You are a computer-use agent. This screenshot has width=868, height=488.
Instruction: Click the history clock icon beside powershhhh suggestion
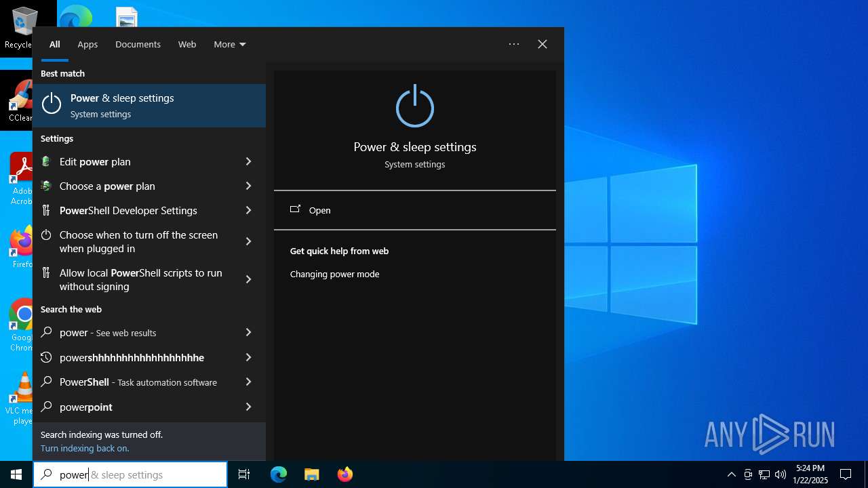46,357
